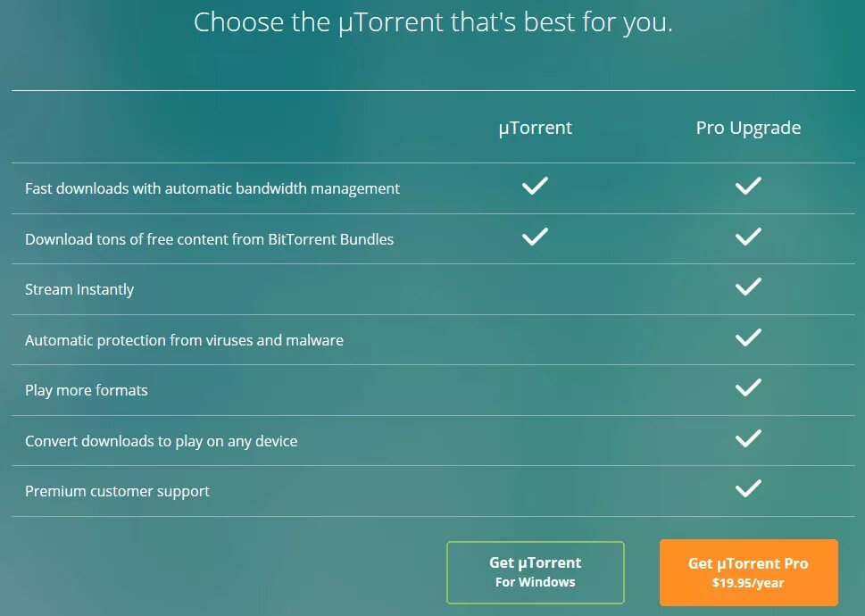Click the Fast downloads feature text
Screen dimensions: 865x616
[x=212, y=188]
